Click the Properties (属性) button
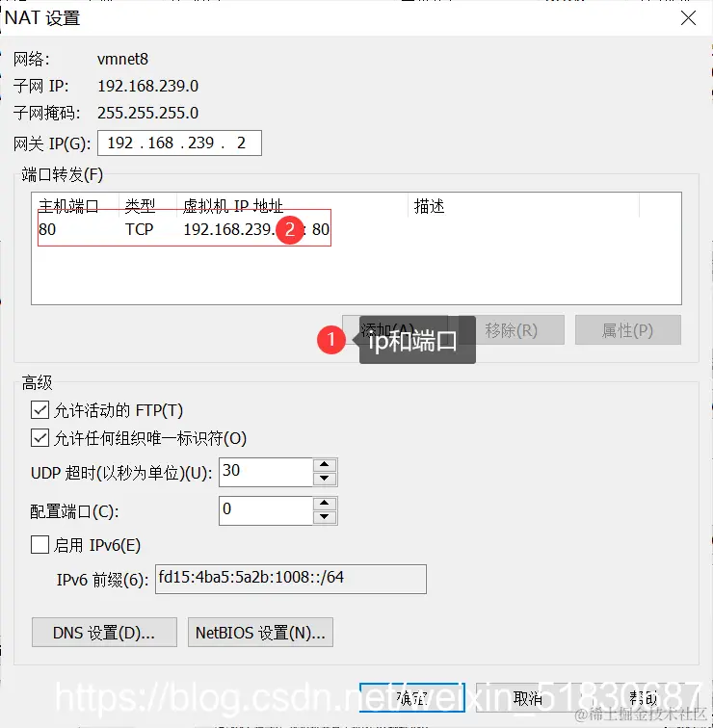 (x=628, y=330)
